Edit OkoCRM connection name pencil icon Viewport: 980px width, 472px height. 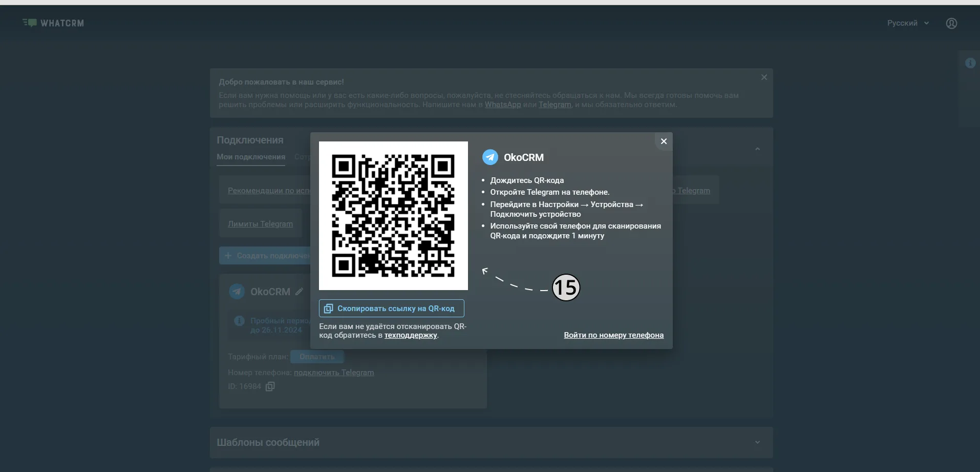coord(299,292)
